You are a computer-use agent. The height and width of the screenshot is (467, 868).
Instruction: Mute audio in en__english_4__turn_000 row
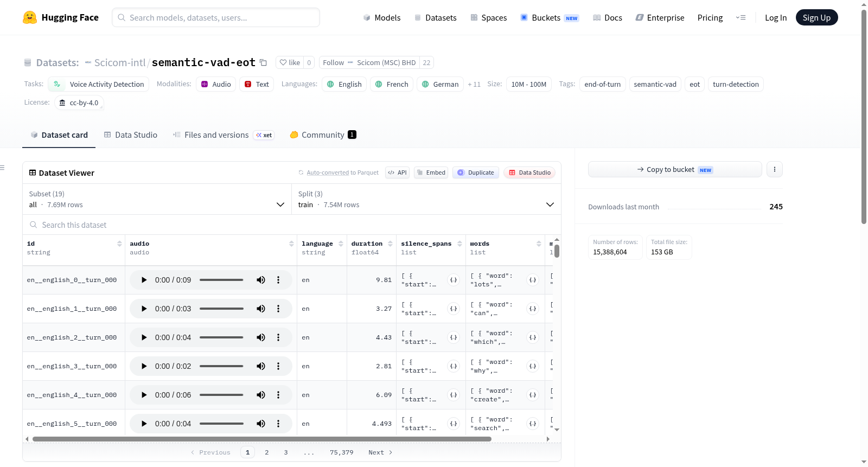pyautogui.click(x=261, y=395)
